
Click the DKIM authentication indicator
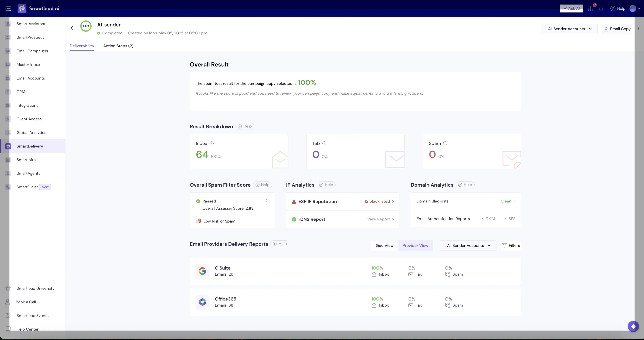coord(488,219)
